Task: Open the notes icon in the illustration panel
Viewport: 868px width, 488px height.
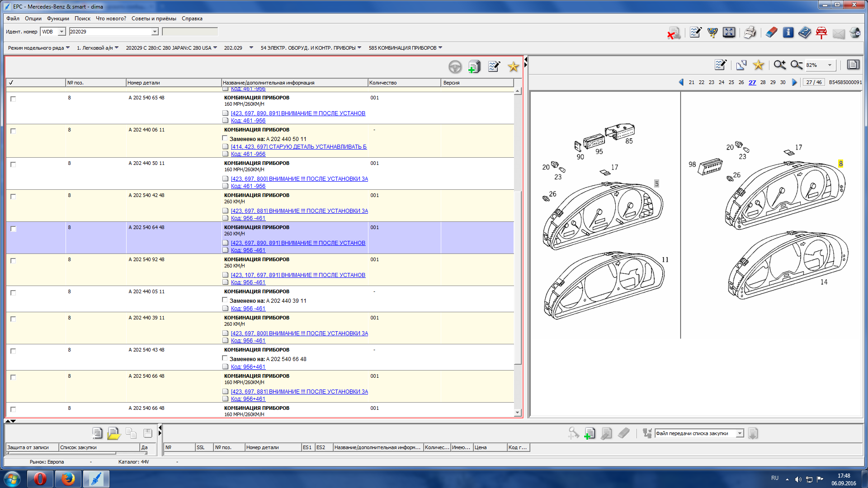Action: 721,65
